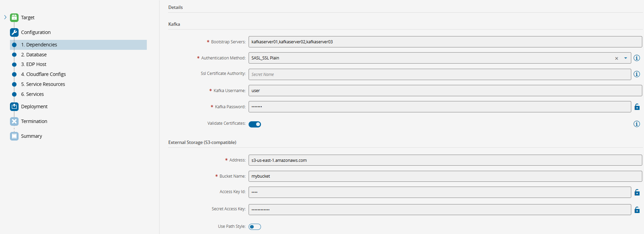Click the Termination X icon

(x=14, y=121)
